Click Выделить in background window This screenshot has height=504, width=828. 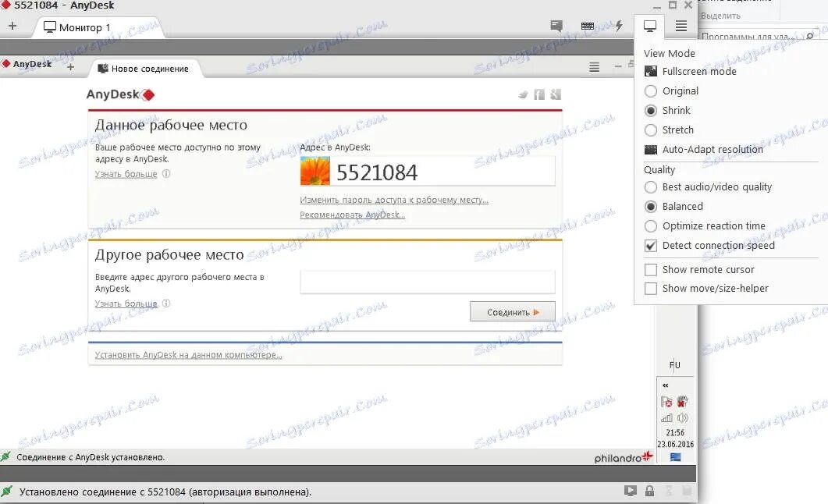(720, 16)
